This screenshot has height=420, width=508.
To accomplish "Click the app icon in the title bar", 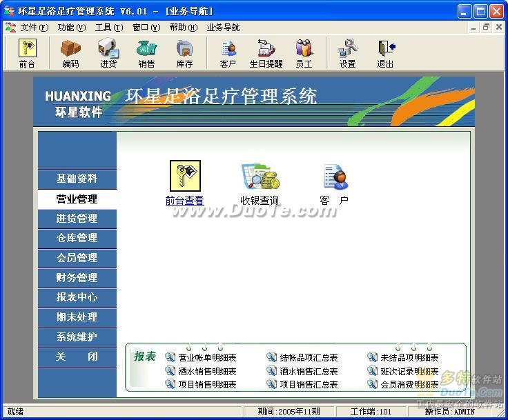I will point(10,11).
